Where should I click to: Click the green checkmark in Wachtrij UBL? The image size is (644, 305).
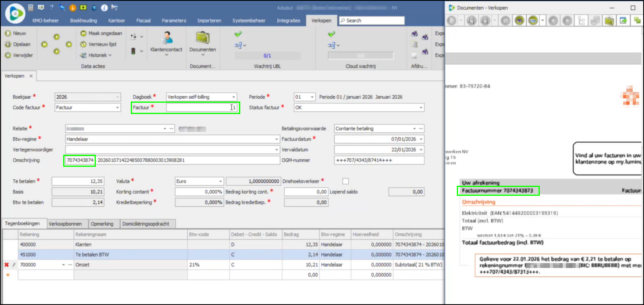[238, 34]
